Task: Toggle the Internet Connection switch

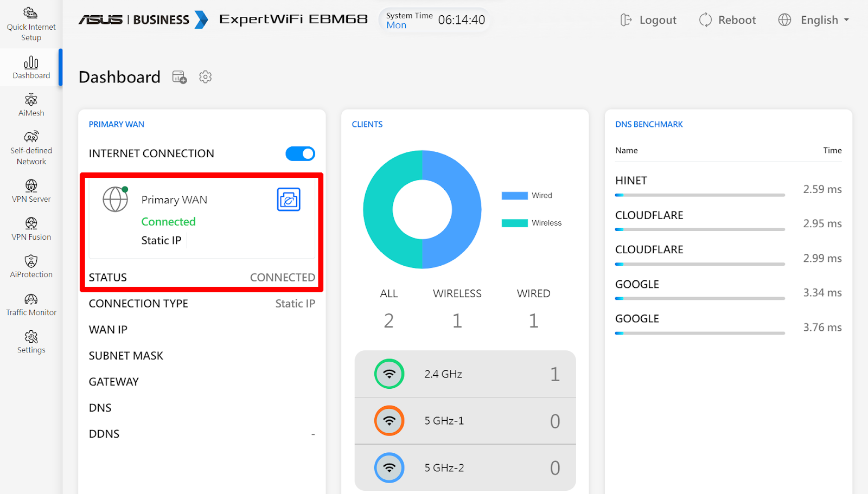Action: pos(300,153)
